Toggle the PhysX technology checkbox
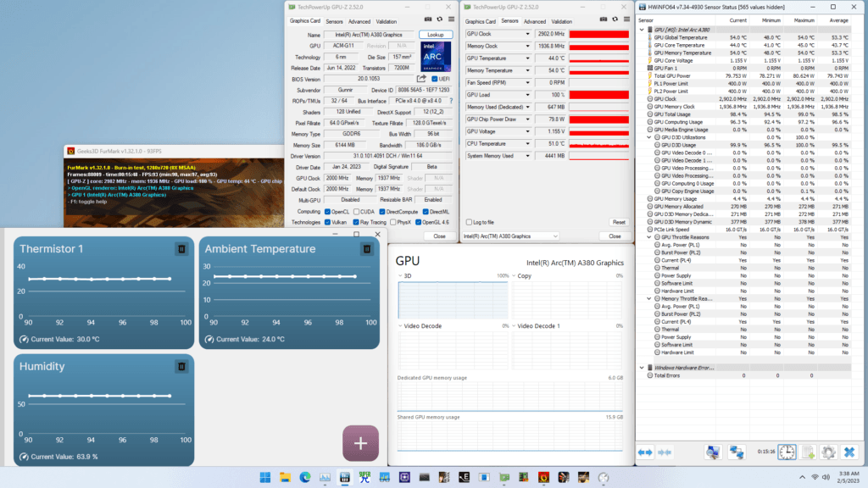This screenshot has width=868, height=488. pyautogui.click(x=393, y=223)
